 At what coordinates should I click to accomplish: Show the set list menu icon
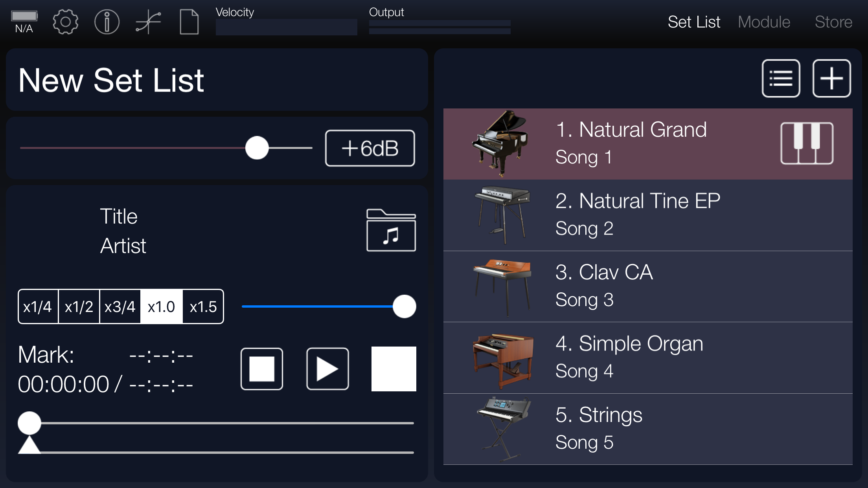(x=781, y=78)
